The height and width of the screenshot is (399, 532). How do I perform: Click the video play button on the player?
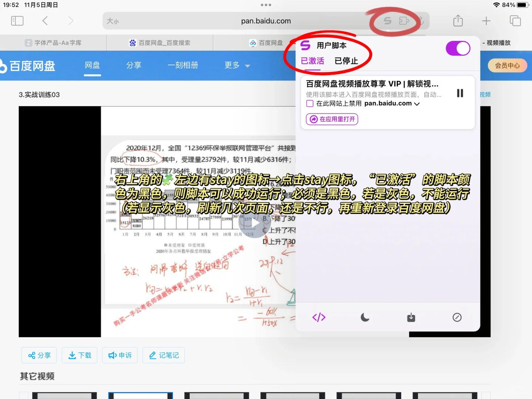(x=255, y=222)
